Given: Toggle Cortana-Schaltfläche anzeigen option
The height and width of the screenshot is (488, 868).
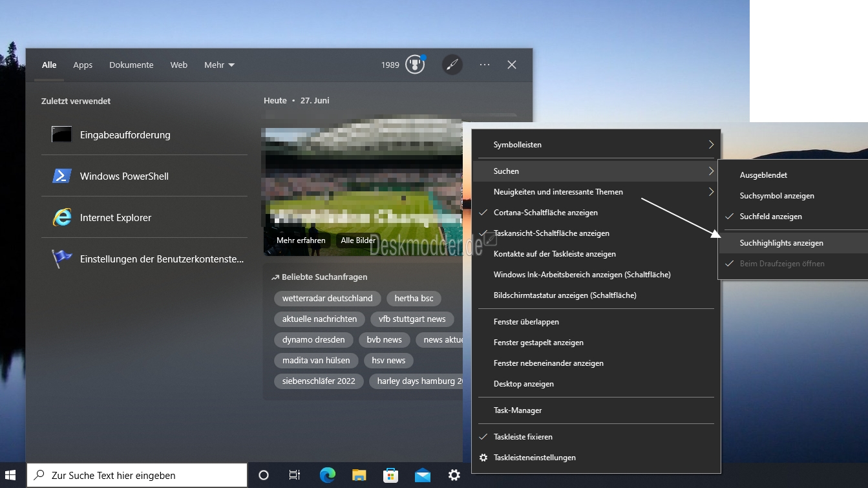Looking at the screenshot, I should (545, 213).
